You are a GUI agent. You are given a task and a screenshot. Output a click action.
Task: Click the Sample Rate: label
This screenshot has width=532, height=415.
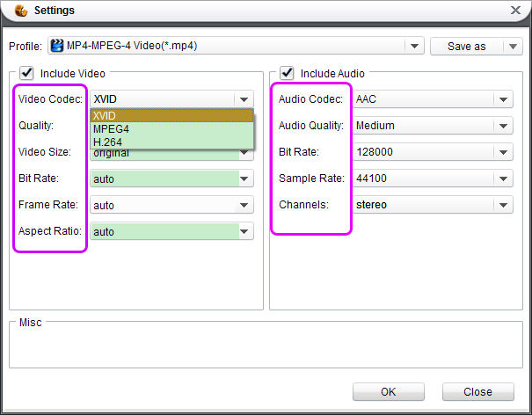311,178
